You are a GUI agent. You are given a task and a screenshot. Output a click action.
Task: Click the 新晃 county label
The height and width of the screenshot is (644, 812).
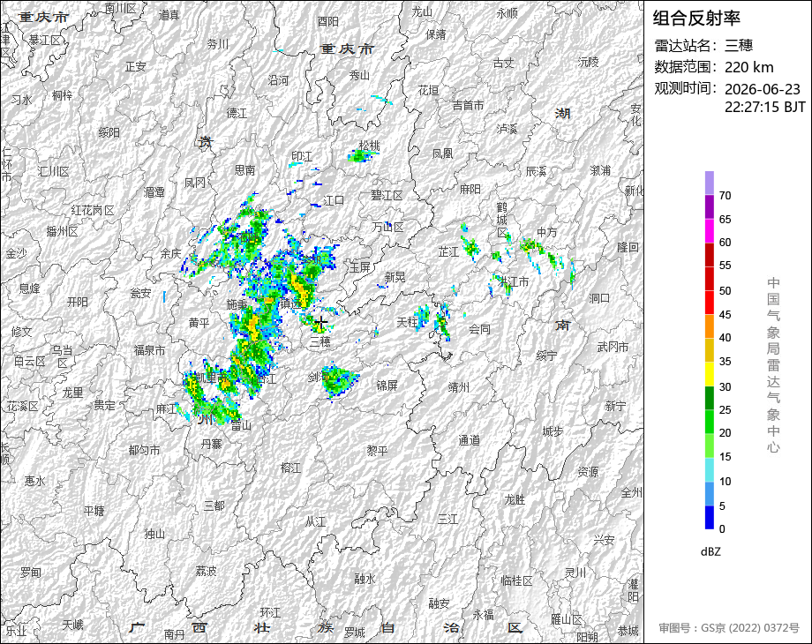coord(395,278)
